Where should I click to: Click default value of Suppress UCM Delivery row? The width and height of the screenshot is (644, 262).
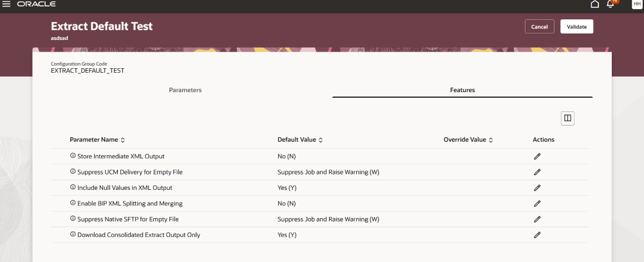pos(328,172)
